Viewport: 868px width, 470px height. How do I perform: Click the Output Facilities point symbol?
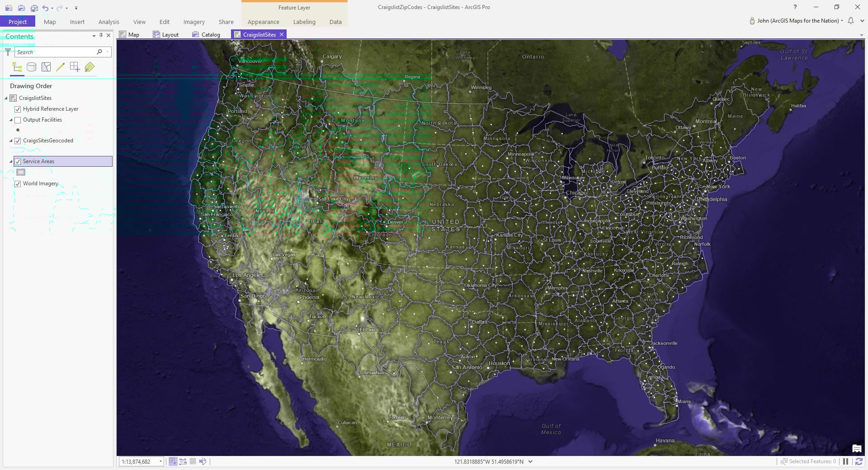click(18, 130)
